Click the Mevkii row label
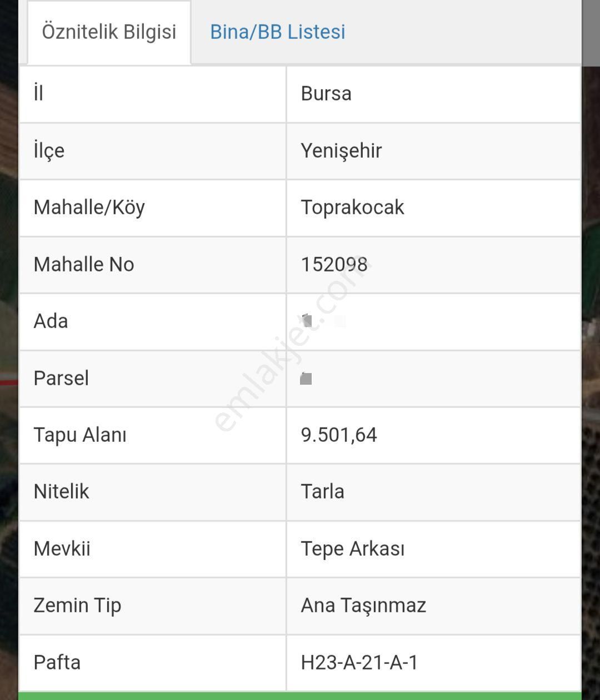600x700 pixels. click(x=62, y=548)
